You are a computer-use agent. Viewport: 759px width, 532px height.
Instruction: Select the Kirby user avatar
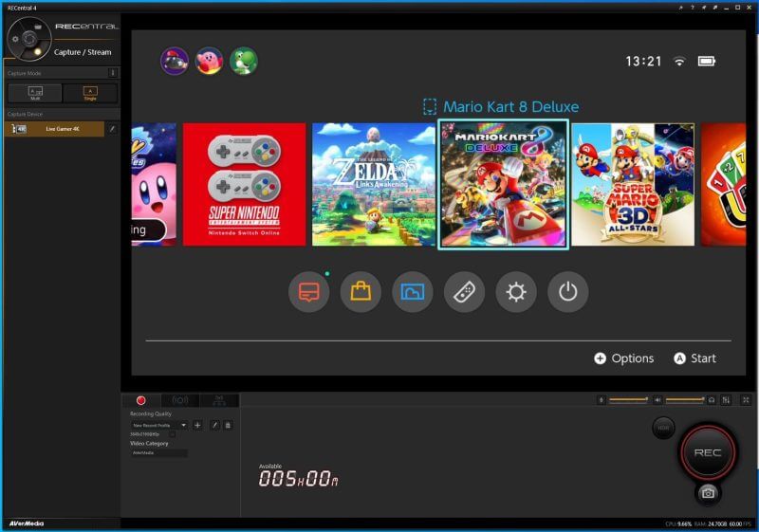pyautogui.click(x=209, y=61)
